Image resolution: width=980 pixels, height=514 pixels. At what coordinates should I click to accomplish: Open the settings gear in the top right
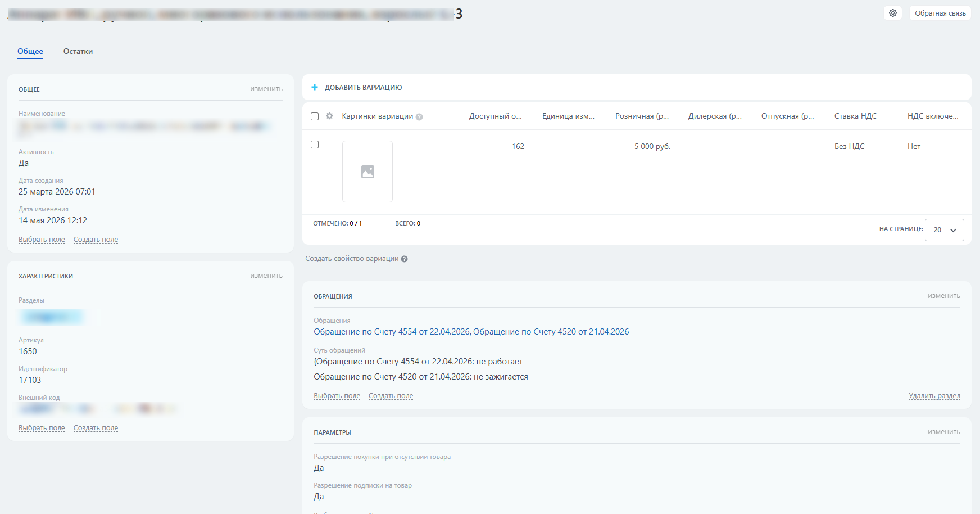coord(892,13)
